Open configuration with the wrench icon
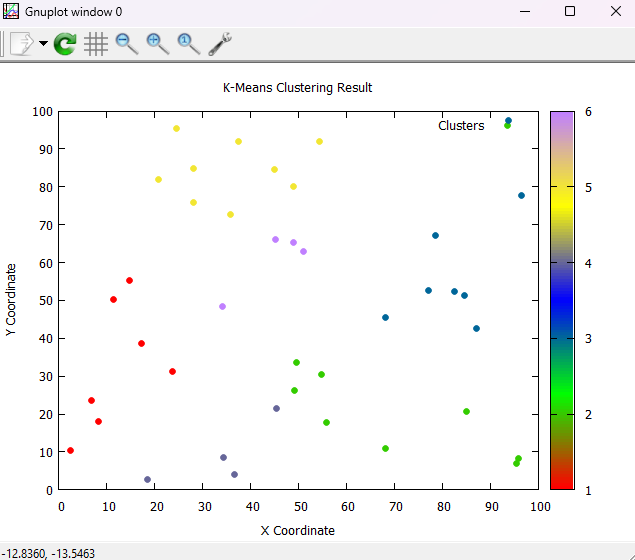This screenshot has width=635, height=560. pos(220,43)
